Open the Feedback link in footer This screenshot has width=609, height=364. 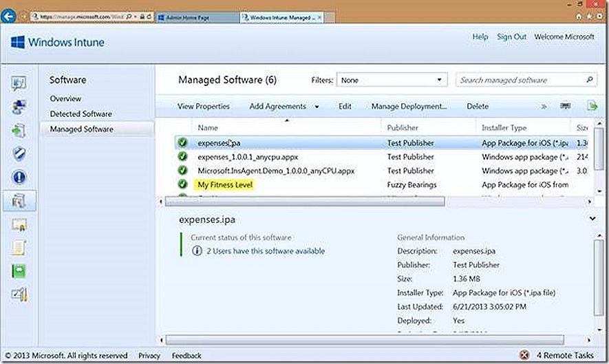[186, 356]
